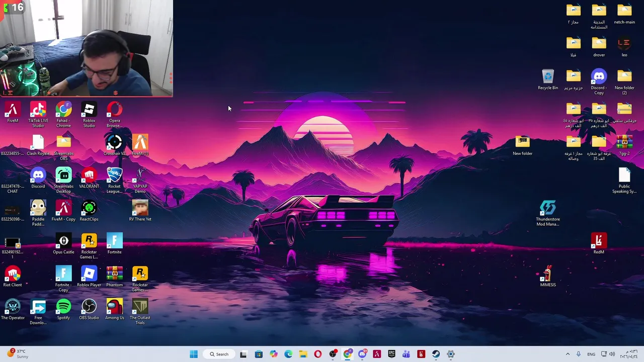This screenshot has width=644, height=362.
Task: Select the netch-main folder
Action: pos(624,14)
